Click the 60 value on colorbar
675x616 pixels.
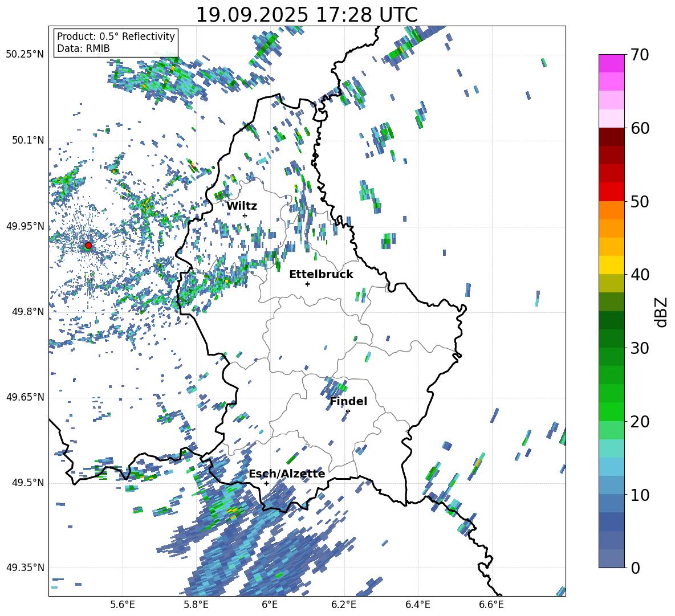pyautogui.click(x=640, y=128)
